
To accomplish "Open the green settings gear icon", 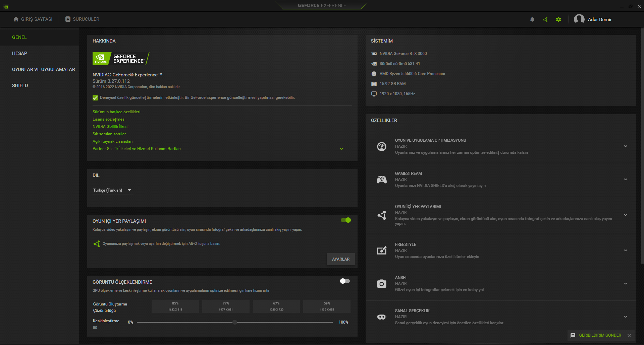I will [558, 19].
